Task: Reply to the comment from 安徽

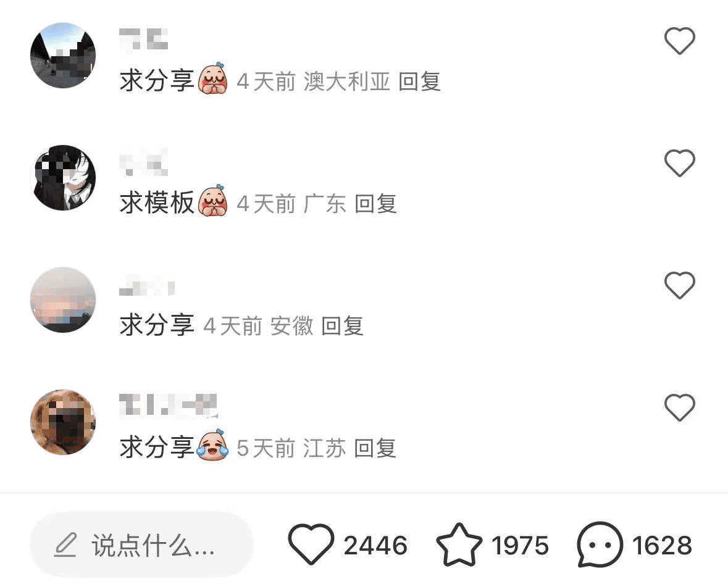Action: tap(343, 326)
